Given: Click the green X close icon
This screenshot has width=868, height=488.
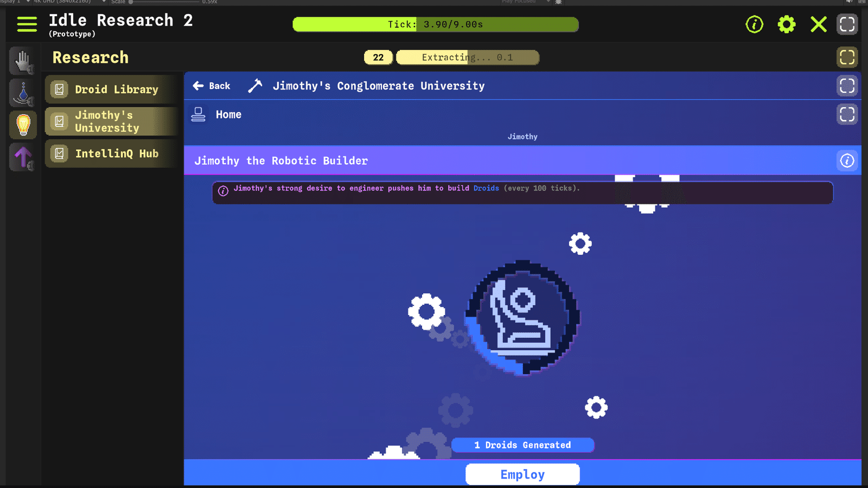Looking at the screenshot, I should point(819,24).
